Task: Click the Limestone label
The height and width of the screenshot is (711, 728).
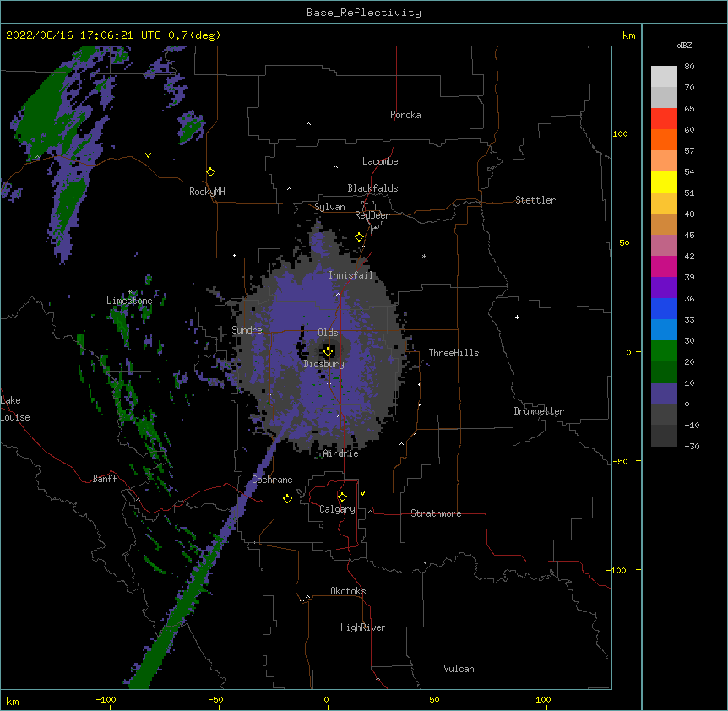Action: click(129, 301)
